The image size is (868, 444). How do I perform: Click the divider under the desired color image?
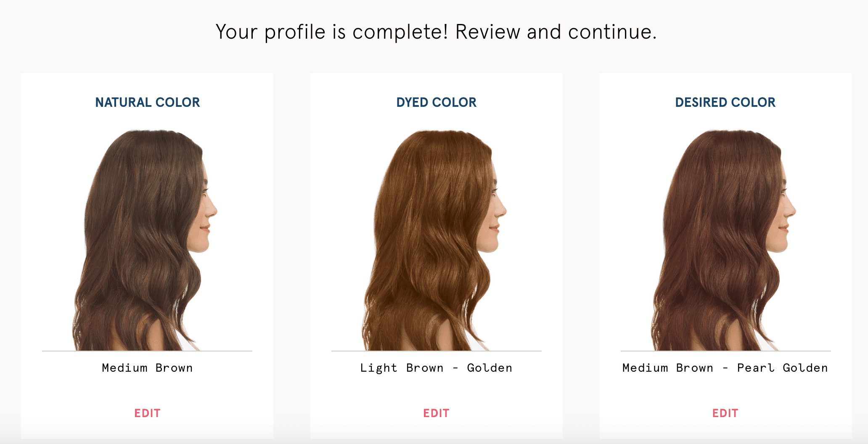tap(726, 351)
